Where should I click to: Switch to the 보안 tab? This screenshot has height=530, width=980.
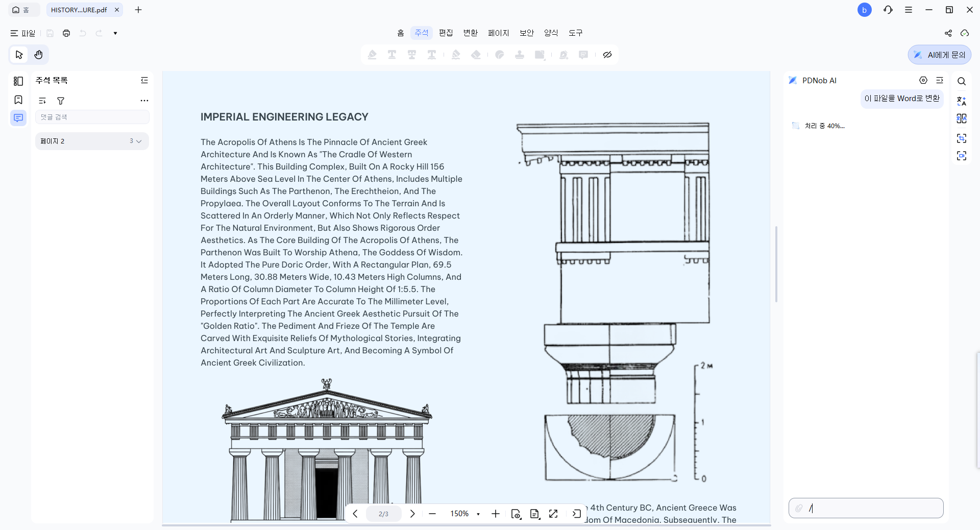[527, 33]
